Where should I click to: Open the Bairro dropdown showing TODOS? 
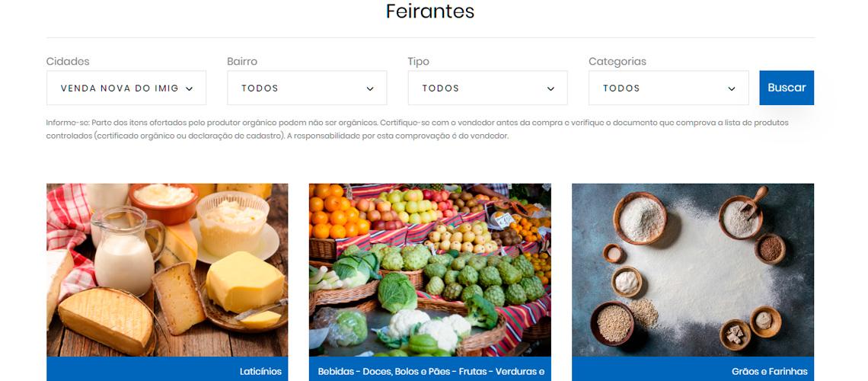click(x=307, y=88)
